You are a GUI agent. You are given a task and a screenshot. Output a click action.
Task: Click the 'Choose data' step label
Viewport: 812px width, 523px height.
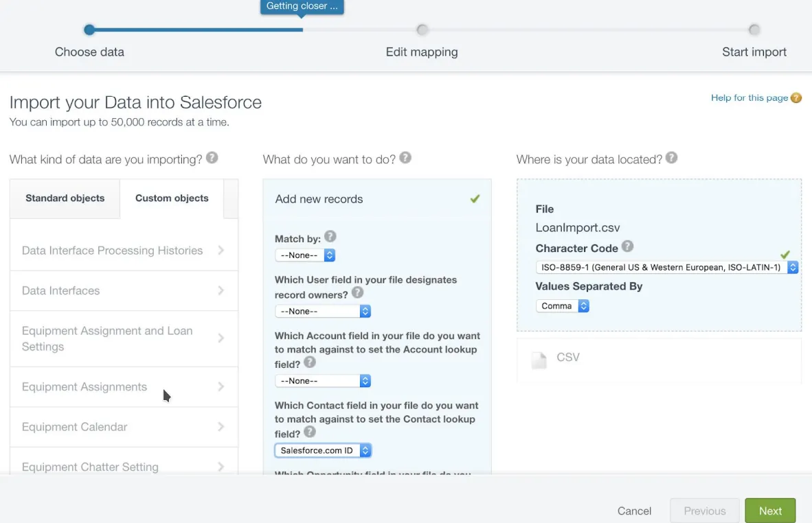pos(89,51)
